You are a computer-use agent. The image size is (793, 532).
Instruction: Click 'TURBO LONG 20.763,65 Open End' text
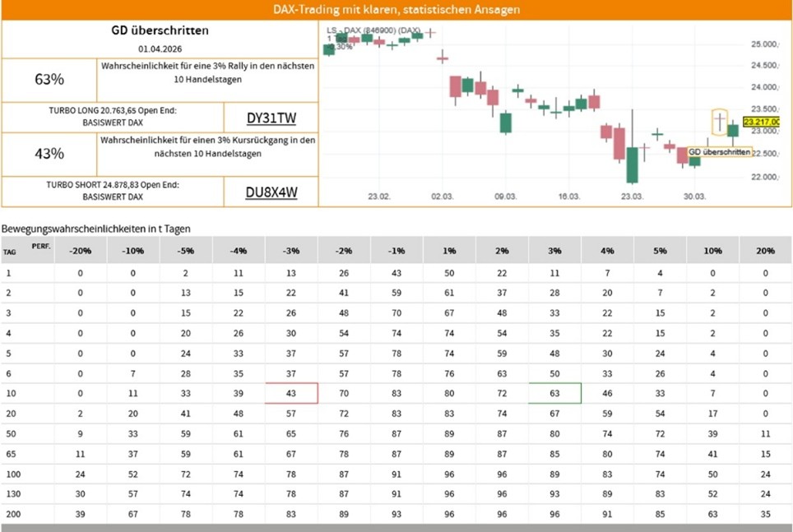113,110
